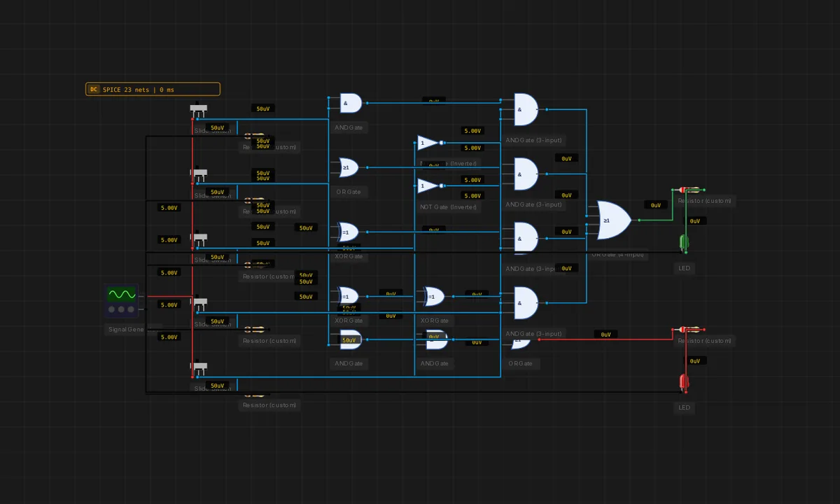Select the first 3-input AND gate at top
The width and height of the screenshot is (840, 504).
coord(525,110)
